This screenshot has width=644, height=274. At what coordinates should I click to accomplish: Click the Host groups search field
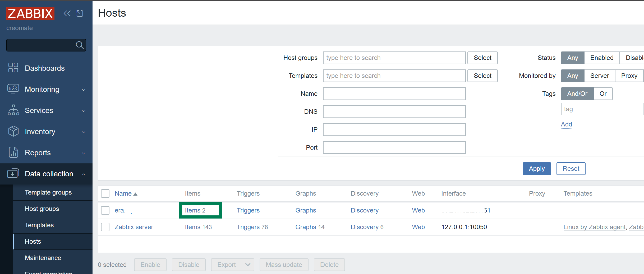coord(394,58)
